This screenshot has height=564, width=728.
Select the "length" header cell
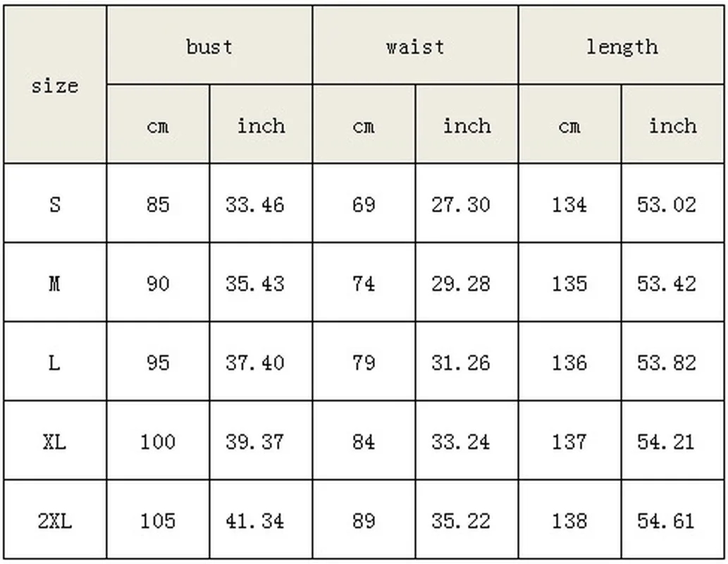pyautogui.click(x=622, y=47)
